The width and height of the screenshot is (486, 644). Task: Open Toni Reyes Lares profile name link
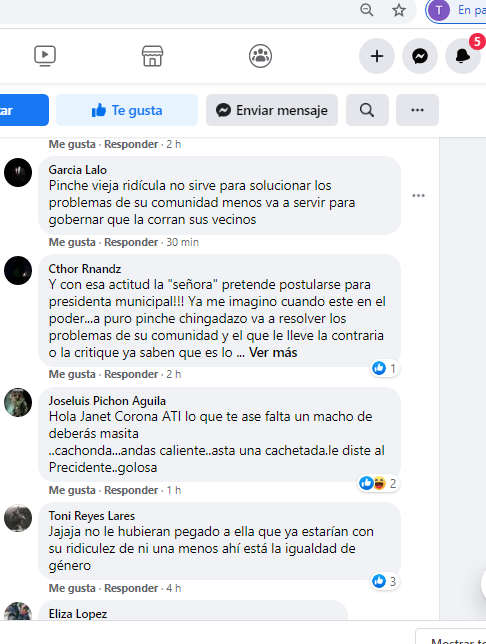tap(92, 516)
